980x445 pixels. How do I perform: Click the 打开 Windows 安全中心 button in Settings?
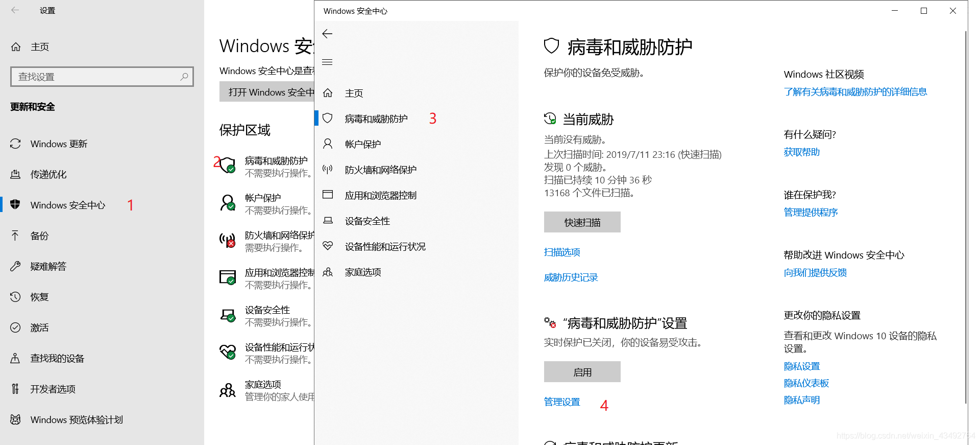(267, 92)
